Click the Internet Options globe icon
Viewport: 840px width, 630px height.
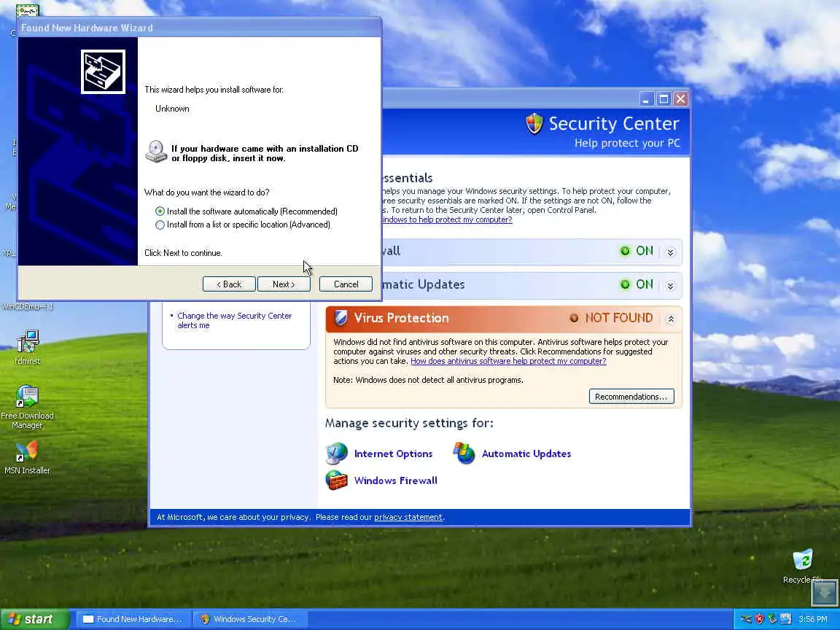pos(336,454)
